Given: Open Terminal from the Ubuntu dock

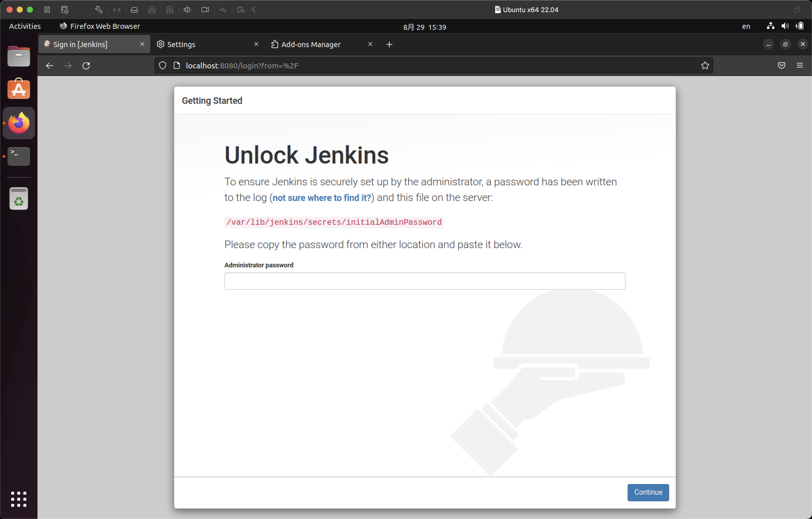Looking at the screenshot, I should pyautogui.click(x=19, y=156).
